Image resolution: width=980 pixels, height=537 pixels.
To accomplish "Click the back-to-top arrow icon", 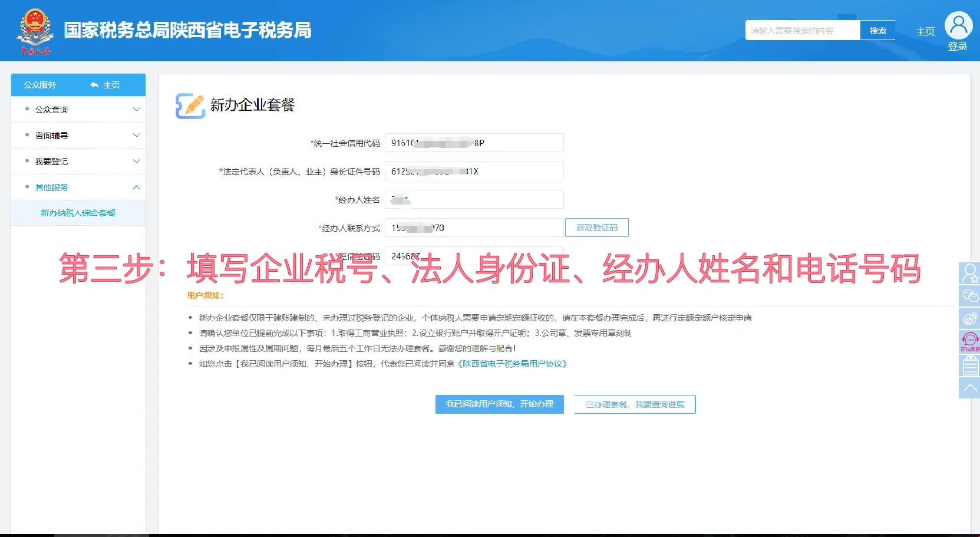I will click(969, 388).
